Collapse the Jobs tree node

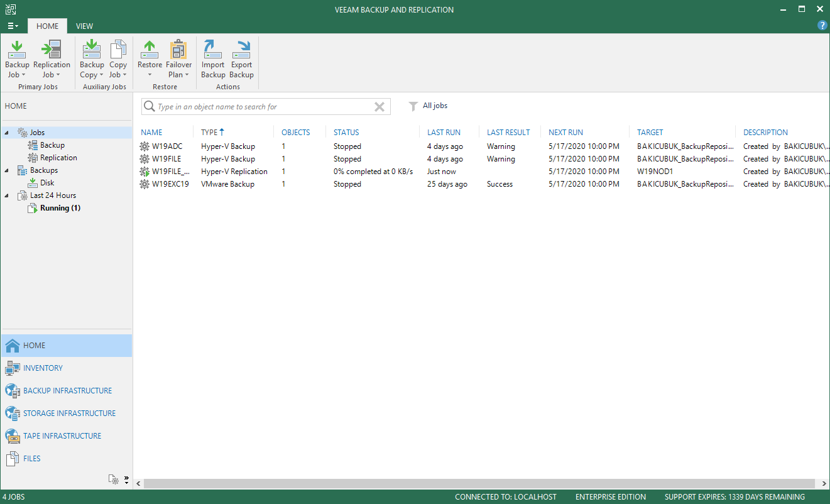7,133
